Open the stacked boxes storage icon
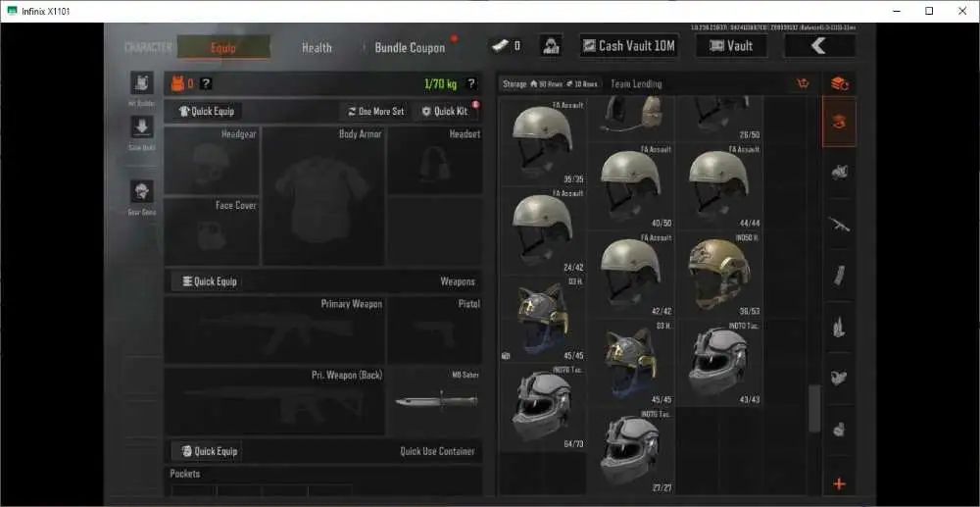Screen dimensions: 980x507 (840, 83)
